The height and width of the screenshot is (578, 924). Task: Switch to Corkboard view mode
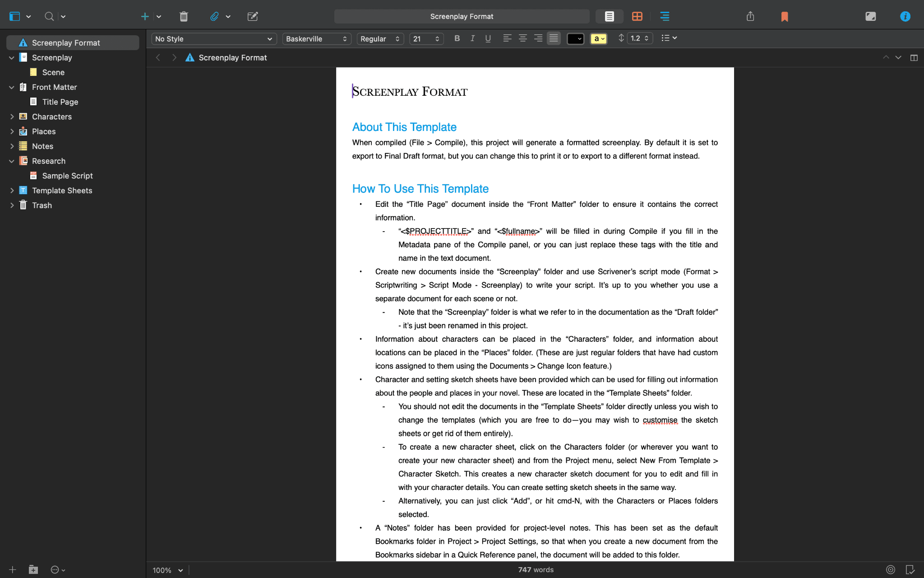637,16
